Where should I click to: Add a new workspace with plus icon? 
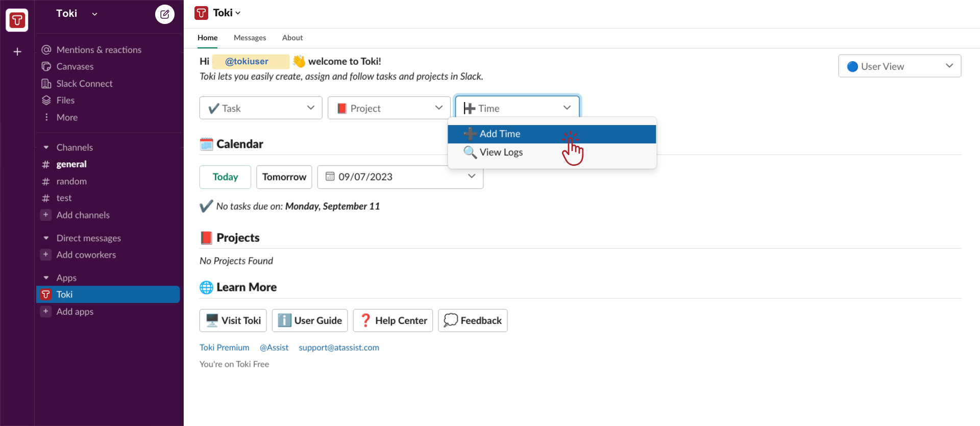(17, 52)
